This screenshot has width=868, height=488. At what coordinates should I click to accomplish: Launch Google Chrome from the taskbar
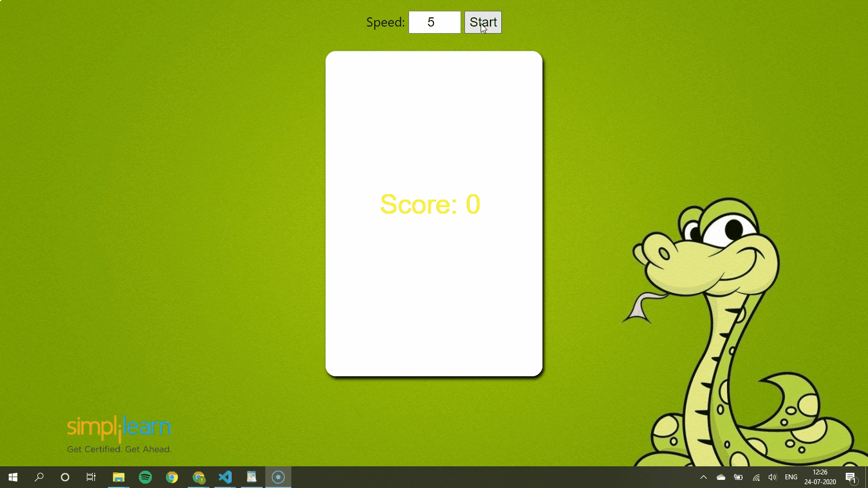[x=172, y=477]
